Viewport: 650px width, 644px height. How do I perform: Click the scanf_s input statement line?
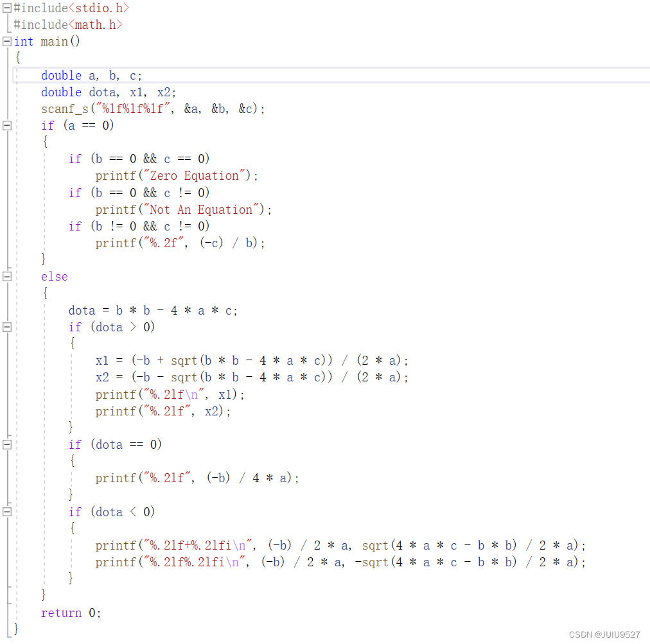(x=153, y=109)
